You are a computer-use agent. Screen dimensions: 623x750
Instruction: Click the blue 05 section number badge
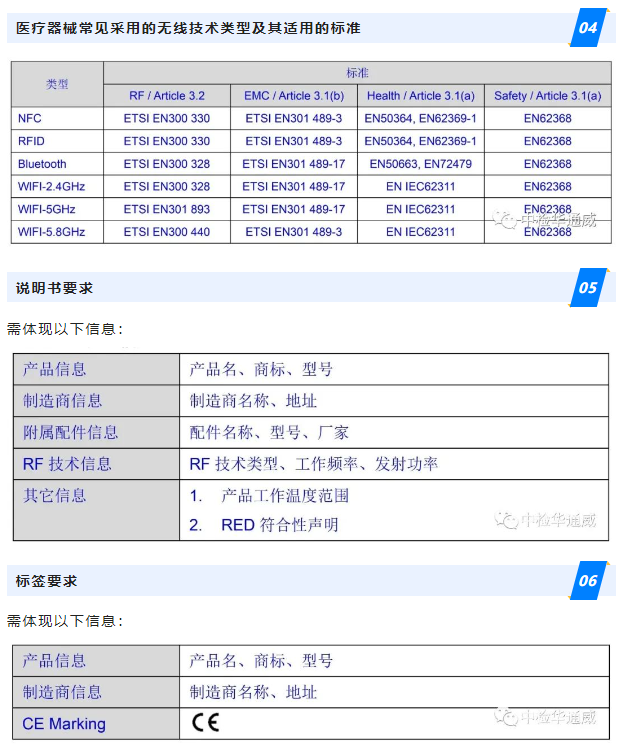(x=588, y=288)
